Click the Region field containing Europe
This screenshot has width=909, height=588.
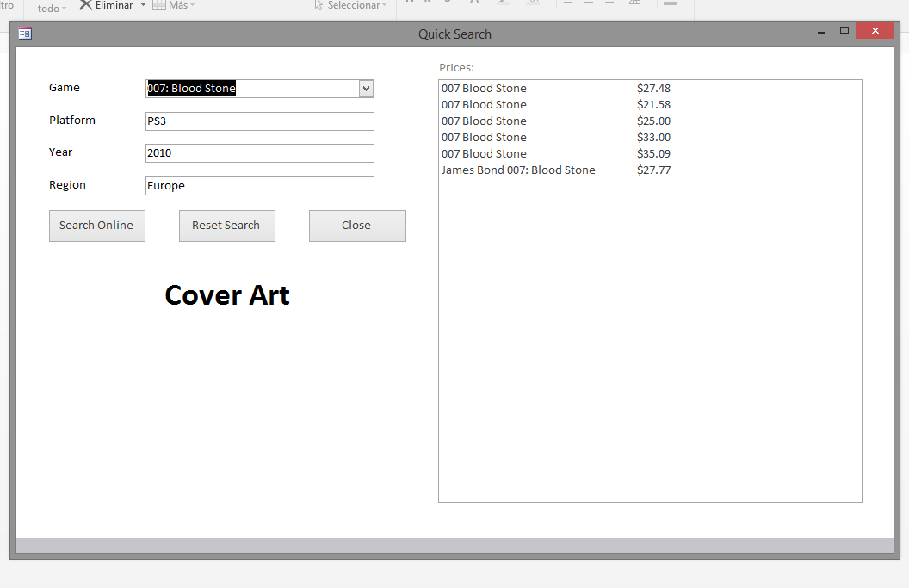[x=260, y=186]
